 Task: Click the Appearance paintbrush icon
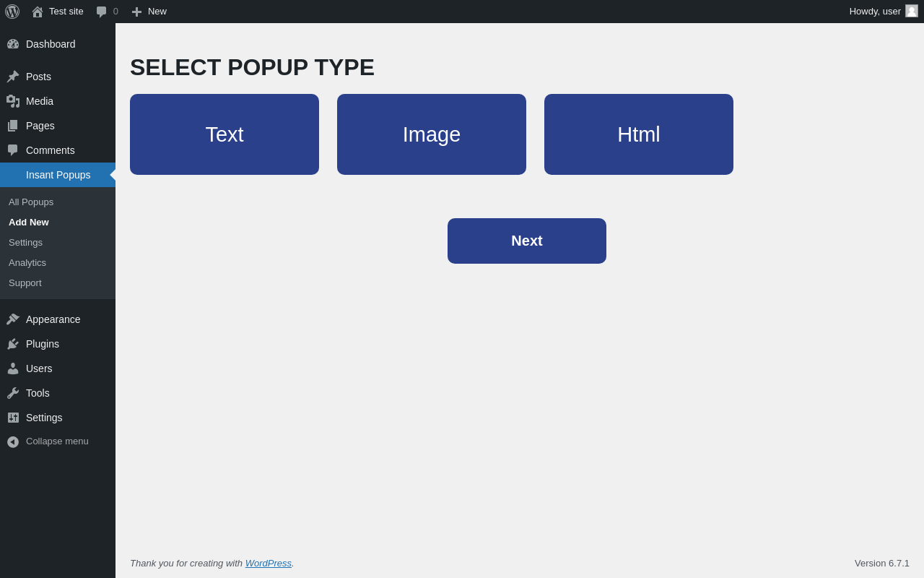pos(13,319)
